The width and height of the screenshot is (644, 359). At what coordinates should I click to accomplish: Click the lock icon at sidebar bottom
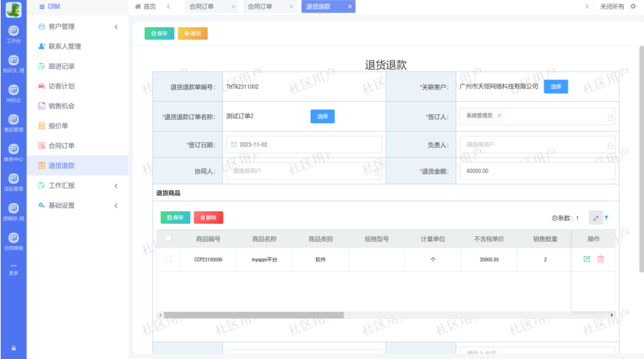[x=13, y=348]
